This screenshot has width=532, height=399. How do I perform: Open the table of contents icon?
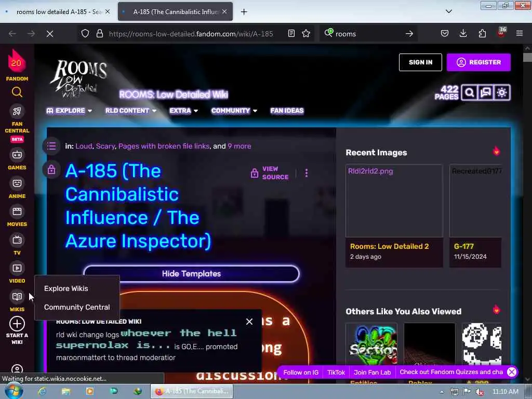pos(51,146)
